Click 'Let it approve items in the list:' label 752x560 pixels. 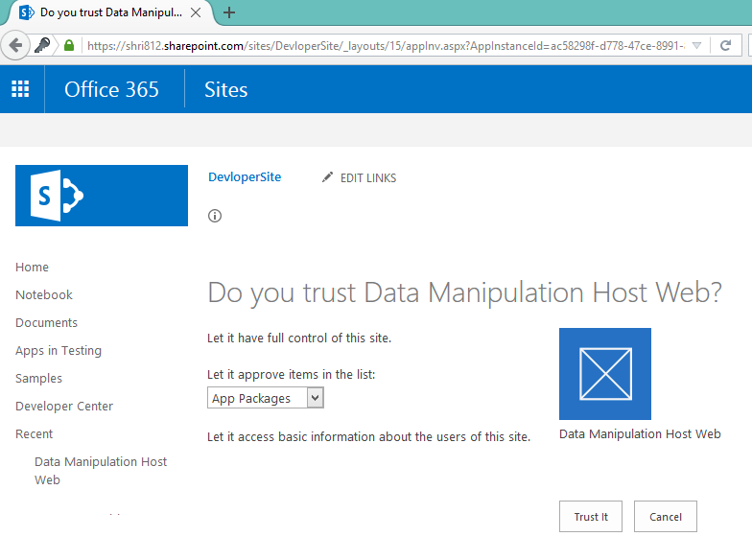(292, 374)
